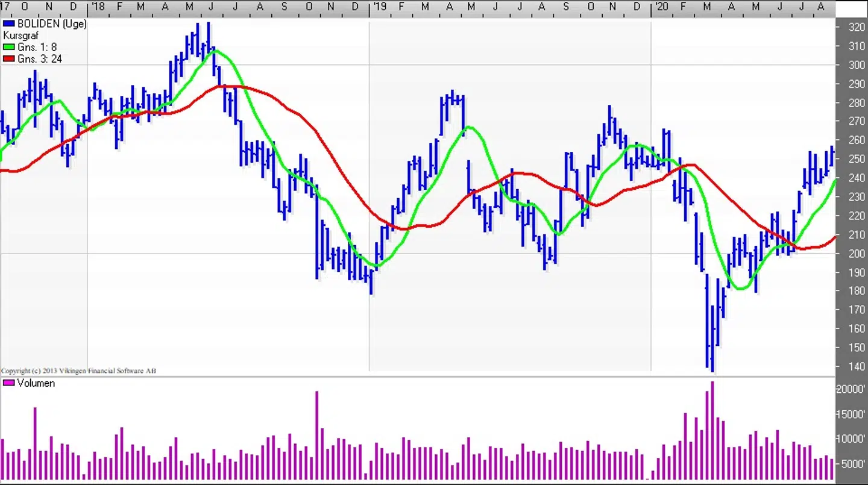Click the magenta Volumen legend swatch
The width and height of the screenshot is (868, 485).
point(9,383)
